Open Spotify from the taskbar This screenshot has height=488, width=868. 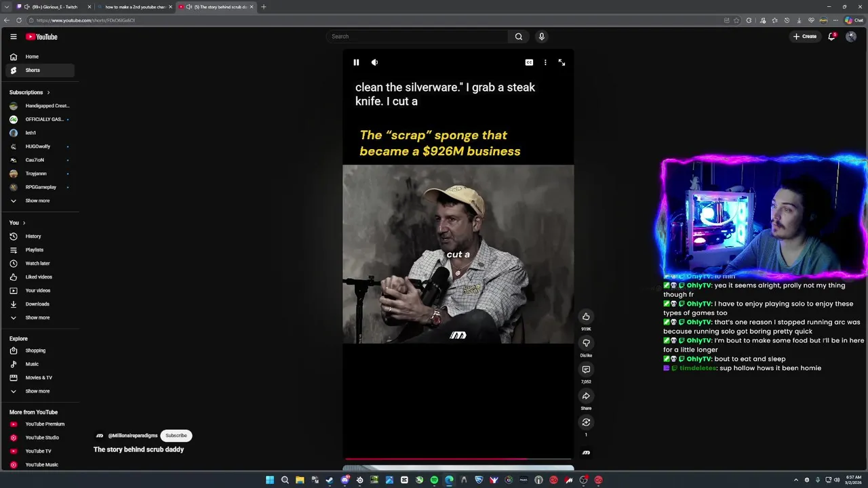click(434, 480)
